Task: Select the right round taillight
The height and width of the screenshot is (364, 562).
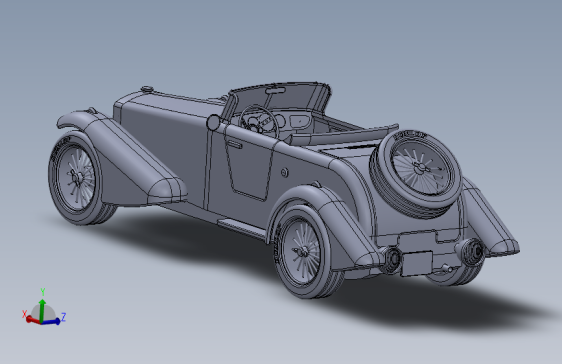Action: 472,251
